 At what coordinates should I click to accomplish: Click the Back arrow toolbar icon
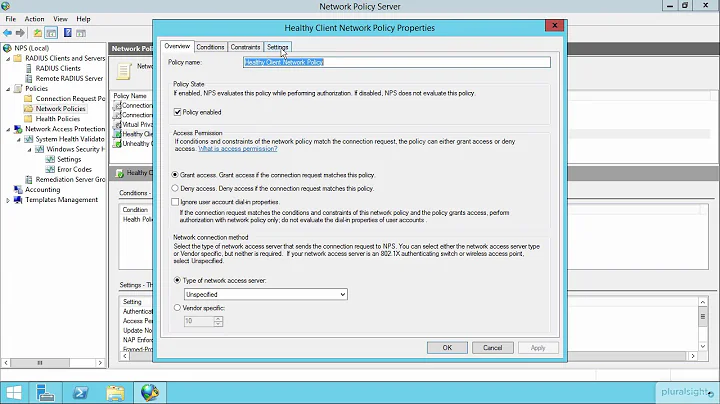point(8,33)
